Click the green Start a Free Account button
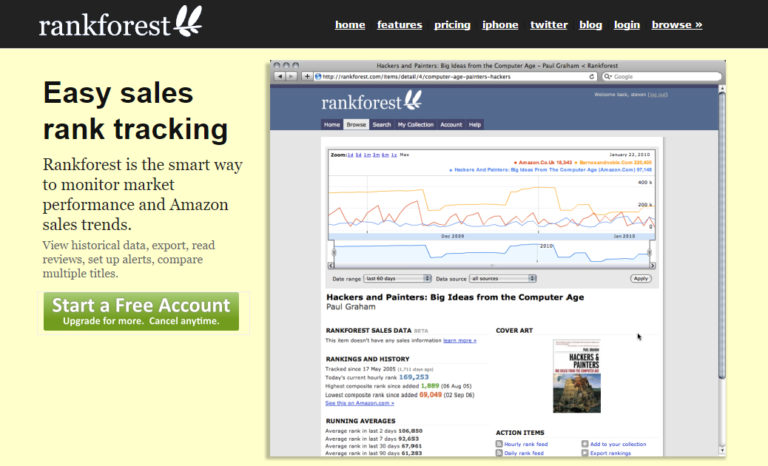The width and height of the screenshot is (768, 466). click(x=141, y=311)
